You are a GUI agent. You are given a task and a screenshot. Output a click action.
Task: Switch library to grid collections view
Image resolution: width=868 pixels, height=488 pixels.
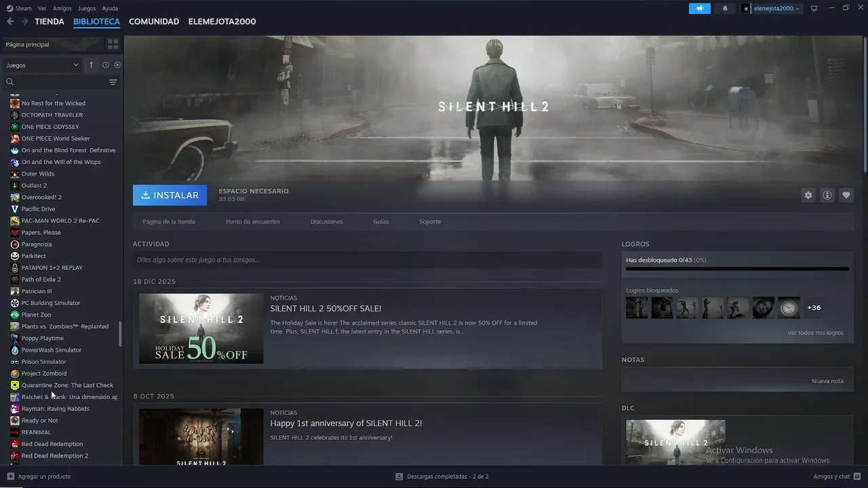(113, 44)
